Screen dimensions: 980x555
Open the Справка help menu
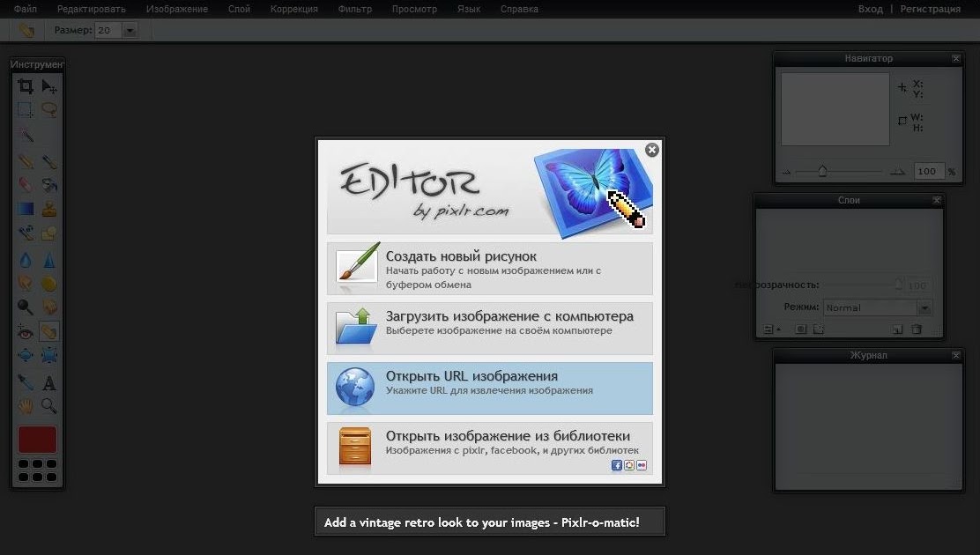519,9
